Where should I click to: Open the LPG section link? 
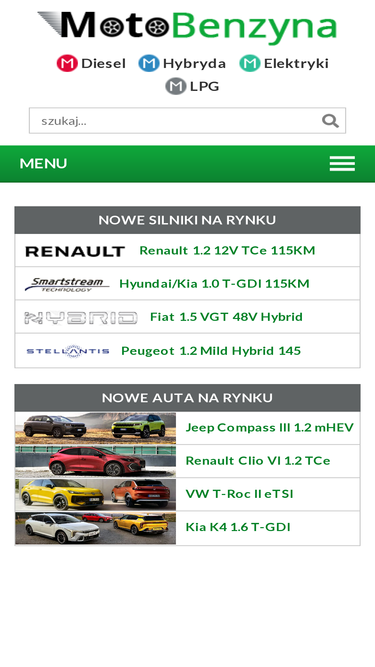(x=205, y=86)
